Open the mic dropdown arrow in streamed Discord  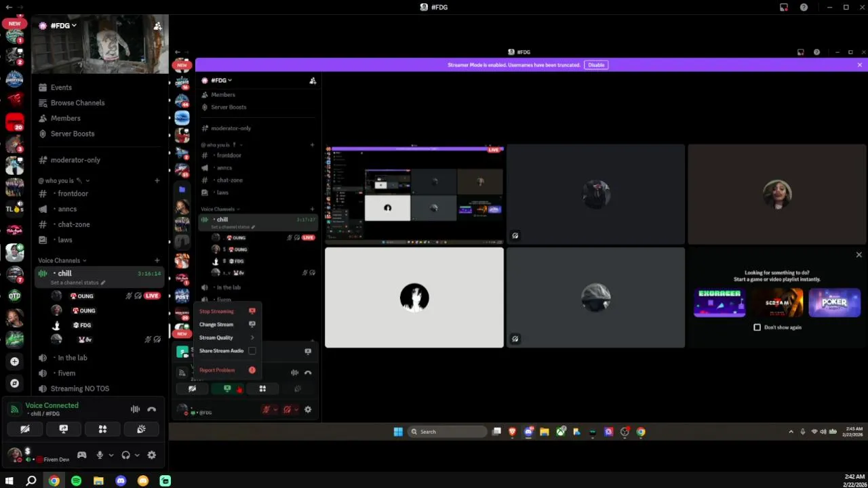[275, 409]
